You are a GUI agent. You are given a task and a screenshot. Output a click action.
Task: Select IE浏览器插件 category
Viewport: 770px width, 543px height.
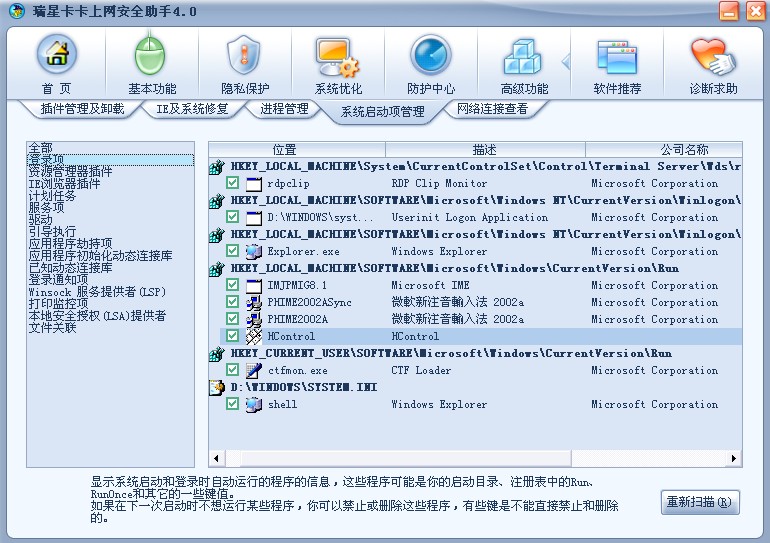(x=64, y=184)
